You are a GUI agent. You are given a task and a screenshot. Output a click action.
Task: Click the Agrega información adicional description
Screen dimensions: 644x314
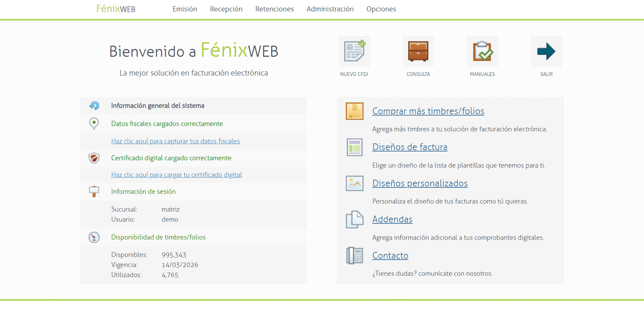pos(458,237)
